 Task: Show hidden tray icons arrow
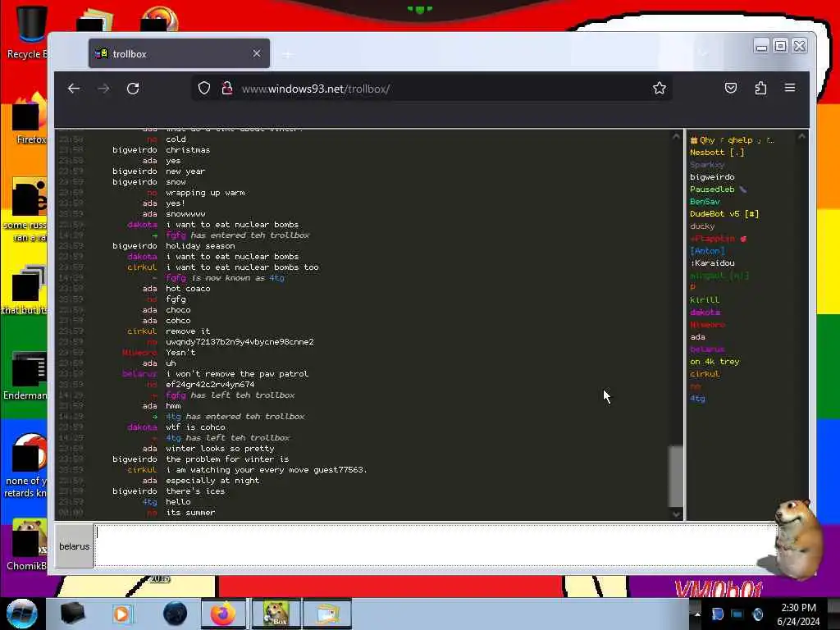pyautogui.click(x=697, y=614)
